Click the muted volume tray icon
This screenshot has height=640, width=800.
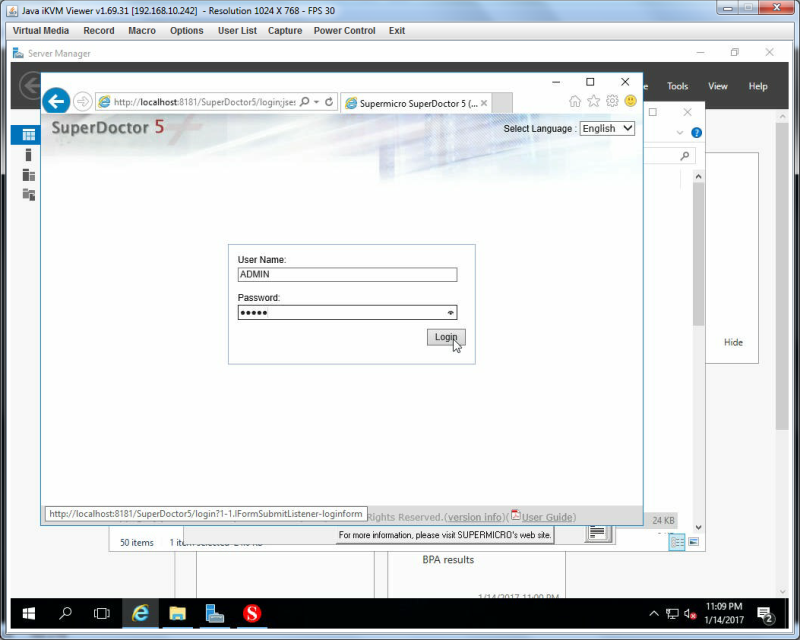(690, 614)
